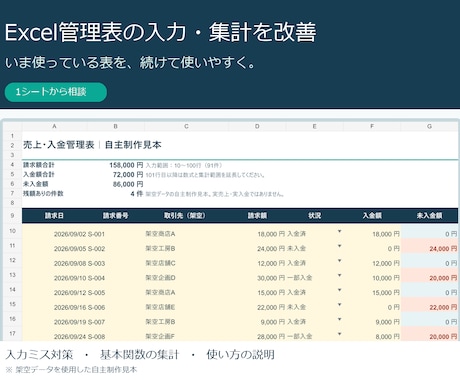Click the 状況 table header
Viewport: 460px width, 380px height.
tap(314, 216)
